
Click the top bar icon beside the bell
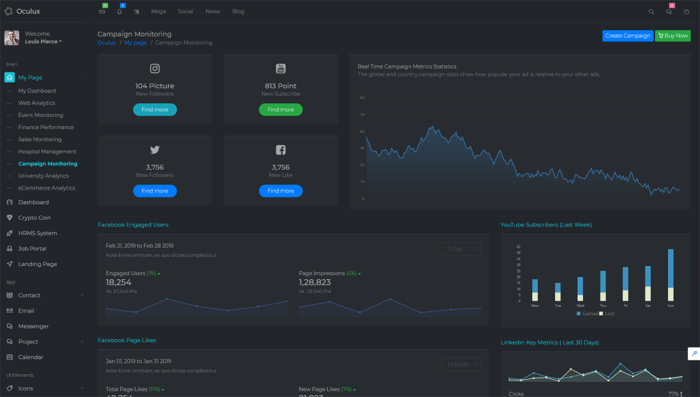(x=137, y=12)
